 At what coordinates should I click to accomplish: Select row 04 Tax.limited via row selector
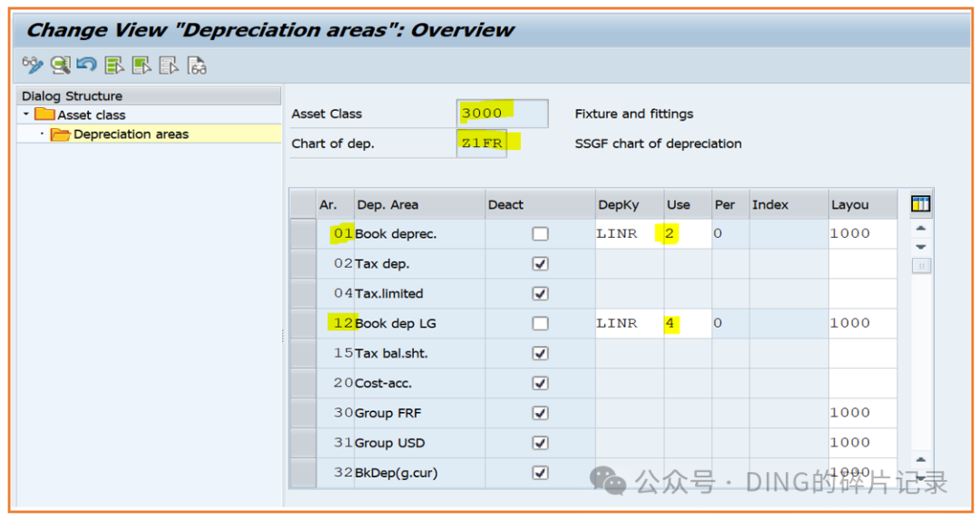coord(303,293)
